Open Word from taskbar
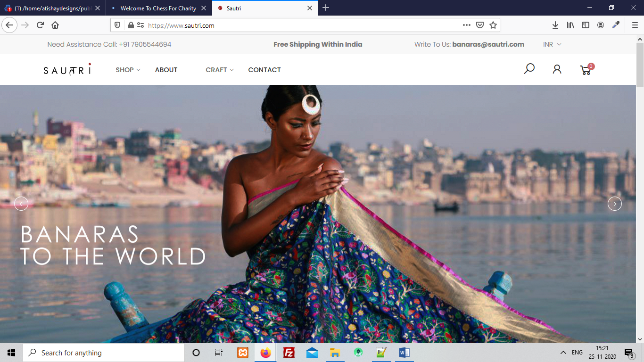The height and width of the screenshot is (362, 644). (x=404, y=353)
